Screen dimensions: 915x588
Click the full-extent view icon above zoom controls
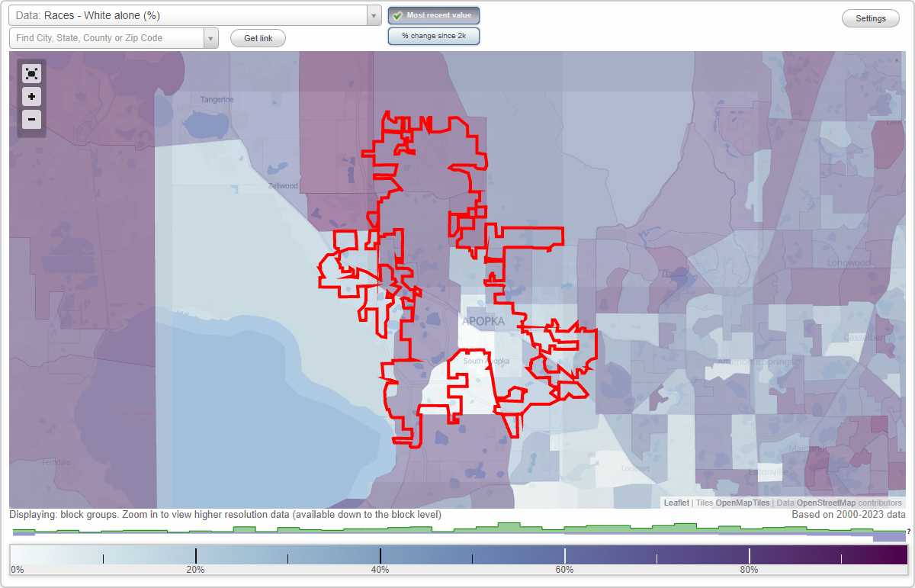tap(31, 73)
